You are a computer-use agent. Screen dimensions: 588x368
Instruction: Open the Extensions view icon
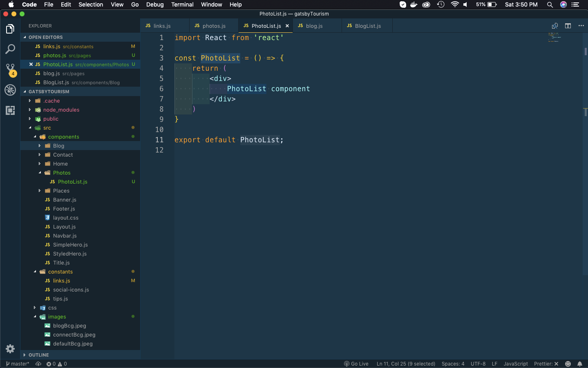point(10,110)
